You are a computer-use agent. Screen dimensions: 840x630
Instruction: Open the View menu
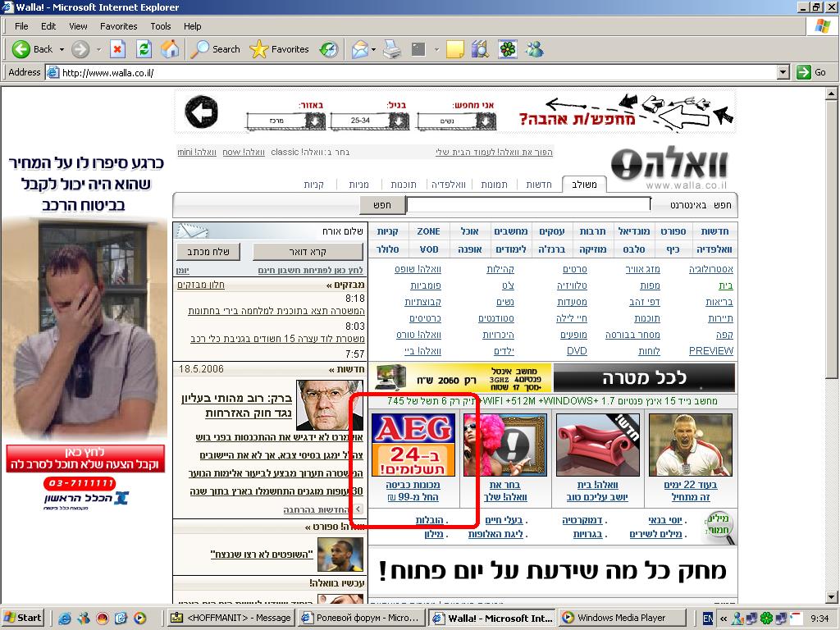point(78,26)
